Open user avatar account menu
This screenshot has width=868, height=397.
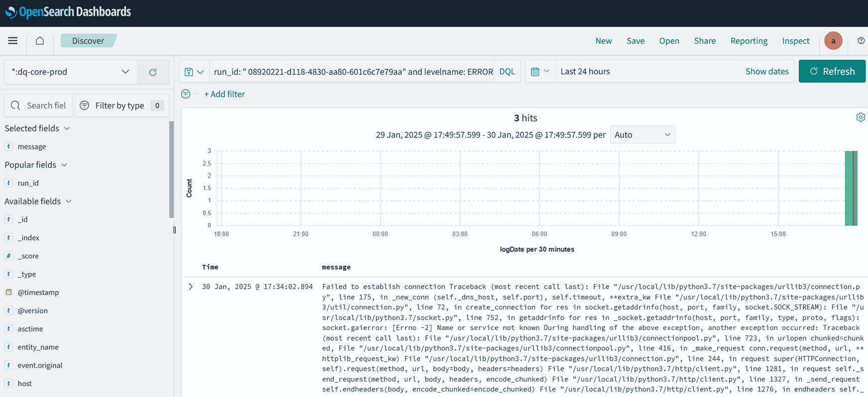833,41
